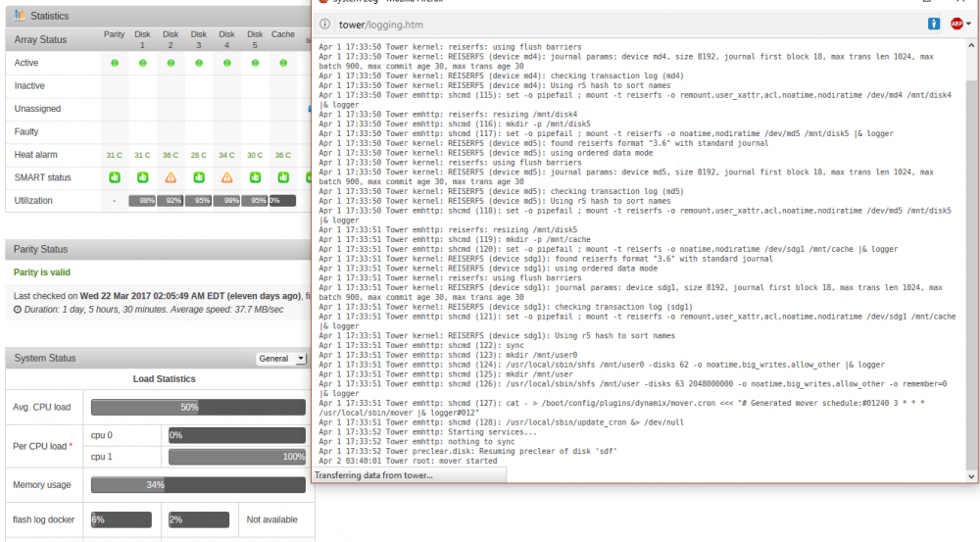Click the Heat alarm row label
Viewport: 980px width, 542px height.
[x=35, y=155]
